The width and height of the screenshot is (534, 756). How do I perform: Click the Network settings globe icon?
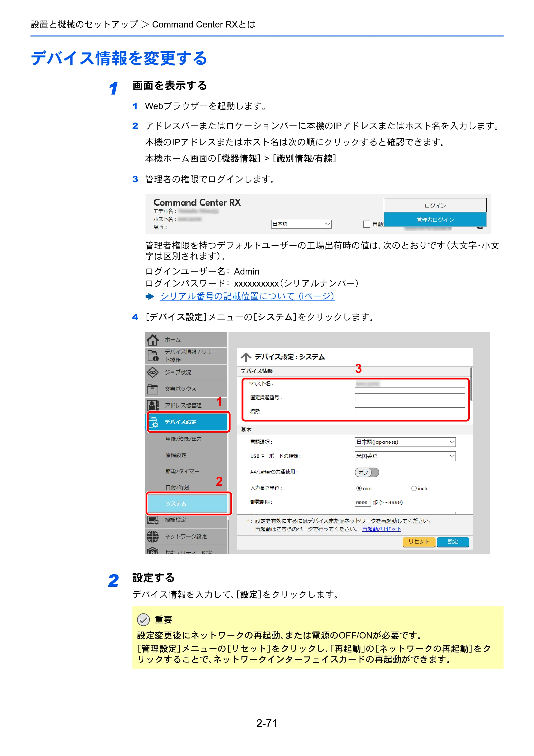[x=152, y=536]
